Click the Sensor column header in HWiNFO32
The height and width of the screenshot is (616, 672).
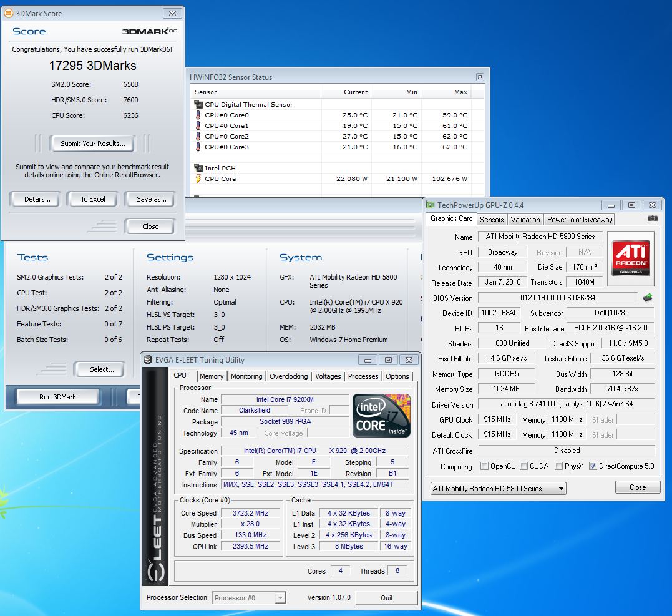click(x=255, y=92)
